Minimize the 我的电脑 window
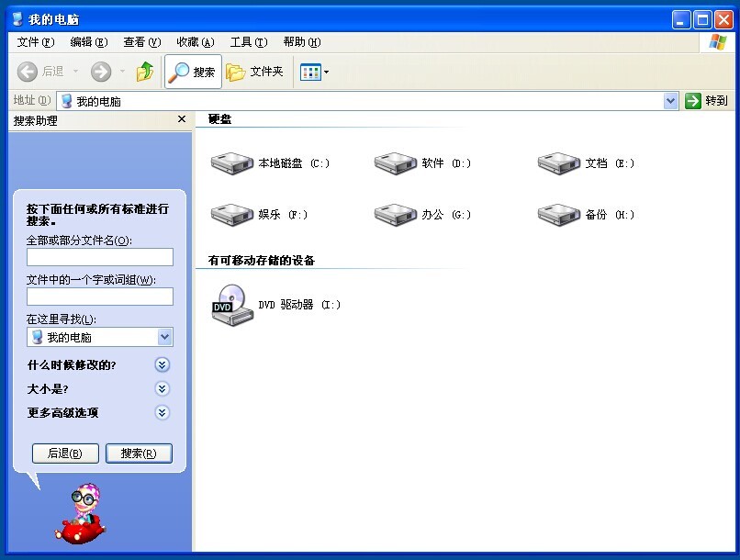Screen dimensions: 740x560 (681, 20)
